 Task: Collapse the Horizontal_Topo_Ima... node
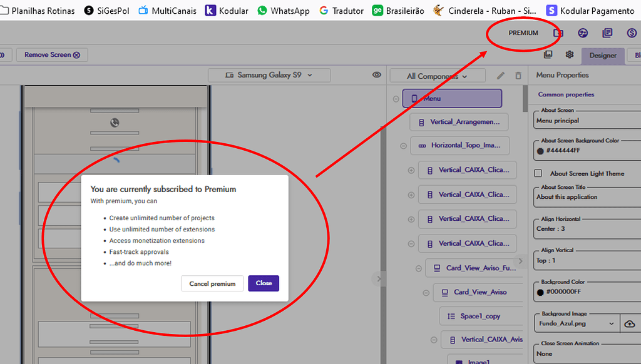(x=404, y=146)
